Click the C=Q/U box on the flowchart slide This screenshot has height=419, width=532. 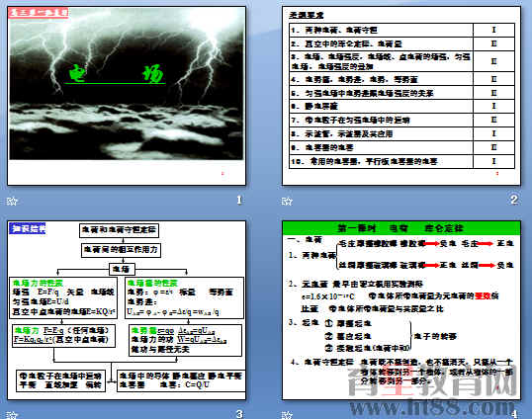(181, 380)
